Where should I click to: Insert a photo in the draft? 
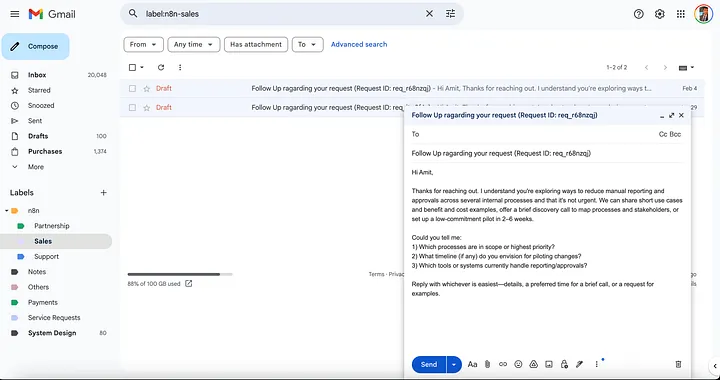point(549,364)
